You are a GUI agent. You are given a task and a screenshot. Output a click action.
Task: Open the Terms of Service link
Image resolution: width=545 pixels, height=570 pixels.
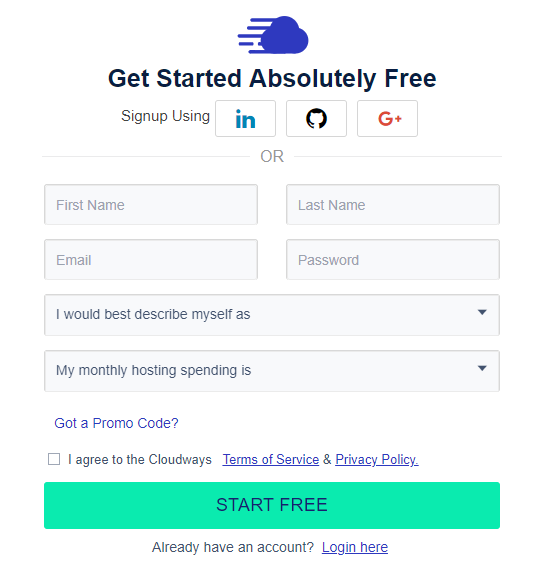tap(271, 459)
